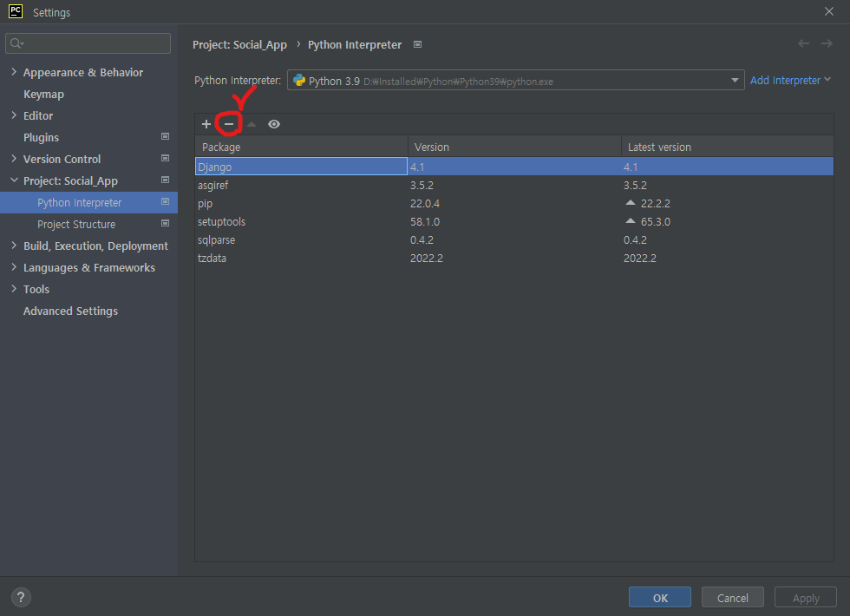Expand Appearance & Behavior section
The height and width of the screenshot is (616, 850).
[14, 71]
